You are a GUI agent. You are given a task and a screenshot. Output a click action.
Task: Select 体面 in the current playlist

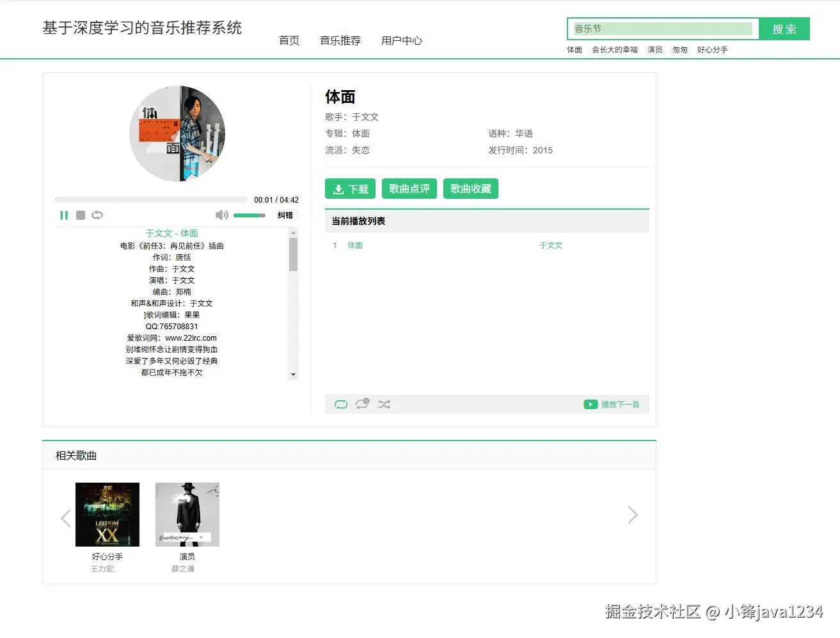355,245
